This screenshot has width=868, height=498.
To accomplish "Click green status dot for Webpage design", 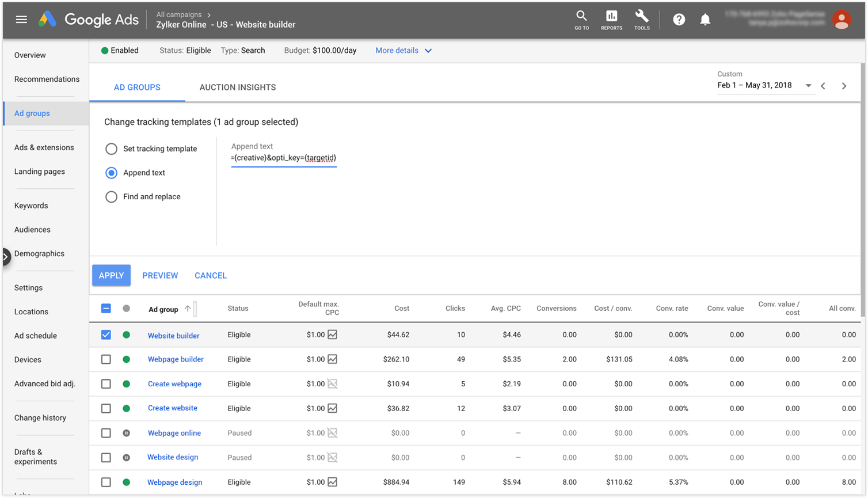I will [x=126, y=482].
